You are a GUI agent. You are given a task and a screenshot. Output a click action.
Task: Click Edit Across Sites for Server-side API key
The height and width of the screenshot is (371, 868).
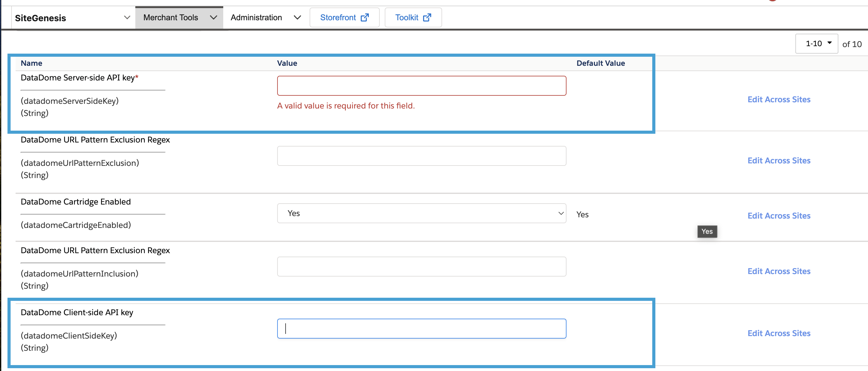click(x=779, y=99)
